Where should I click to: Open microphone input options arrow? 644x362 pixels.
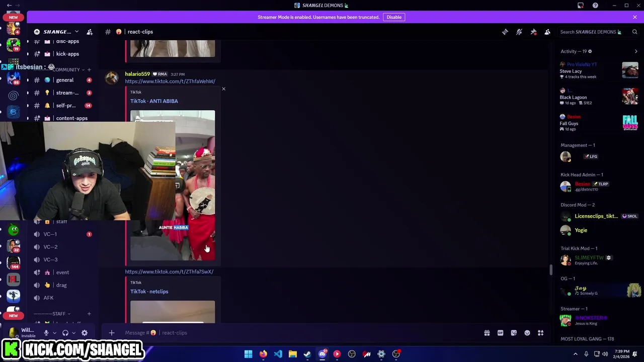pos(54,333)
